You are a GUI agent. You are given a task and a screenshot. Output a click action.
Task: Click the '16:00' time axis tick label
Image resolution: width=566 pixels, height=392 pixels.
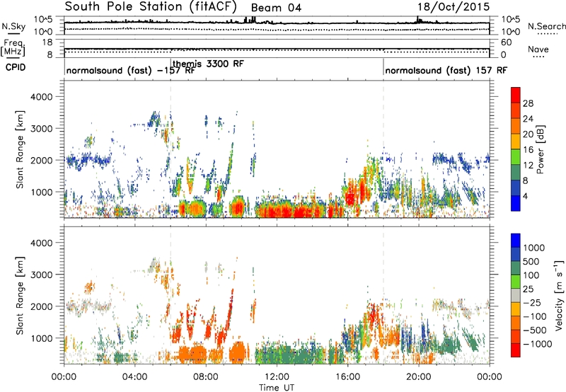pyautogui.click(x=347, y=376)
